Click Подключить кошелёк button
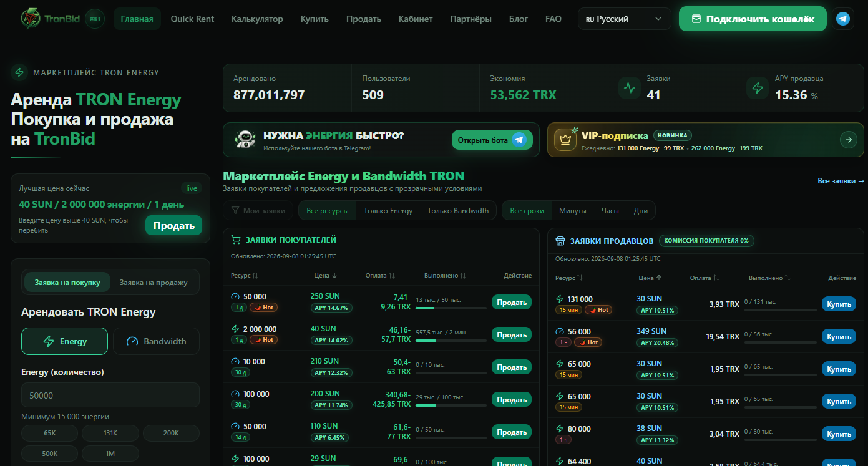Screen dimensions: 868x466 pyautogui.click(x=753, y=19)
